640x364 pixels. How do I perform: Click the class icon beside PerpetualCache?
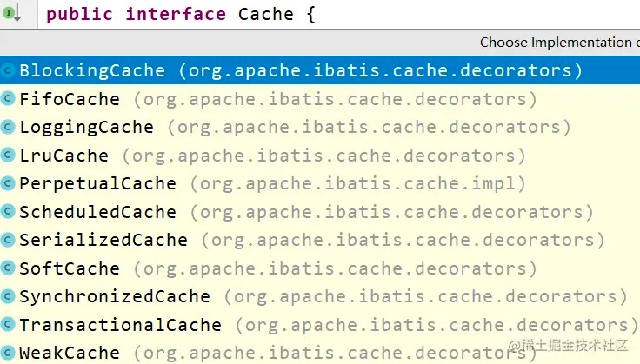click(8, 184)
